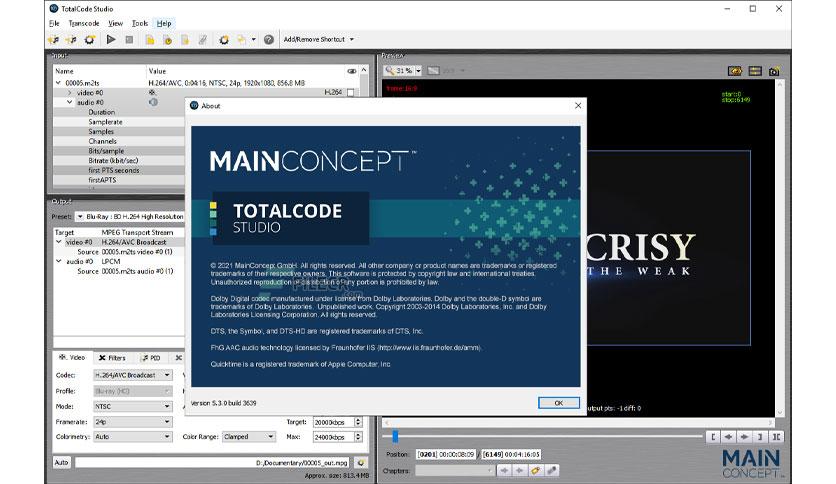Image resolution: width=836 pixels, height=484 pixels.
Task: Click OK in the About dialog
Action: pos(558,403)
